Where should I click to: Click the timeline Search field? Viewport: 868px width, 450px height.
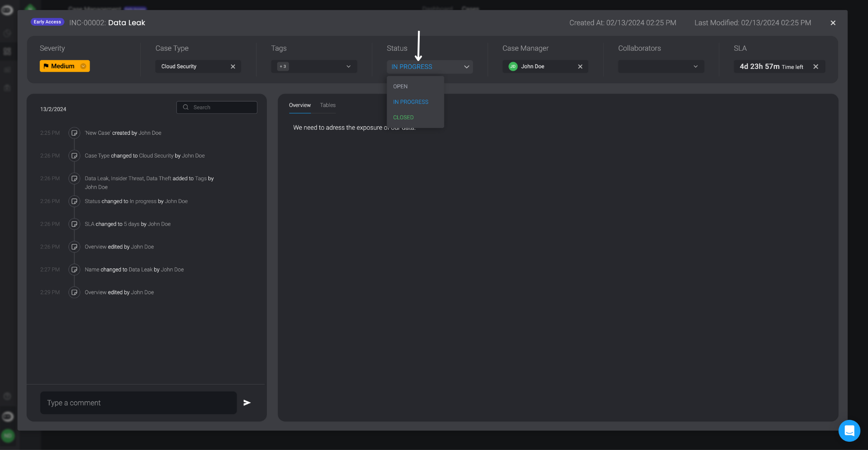(x=217, y=107)
